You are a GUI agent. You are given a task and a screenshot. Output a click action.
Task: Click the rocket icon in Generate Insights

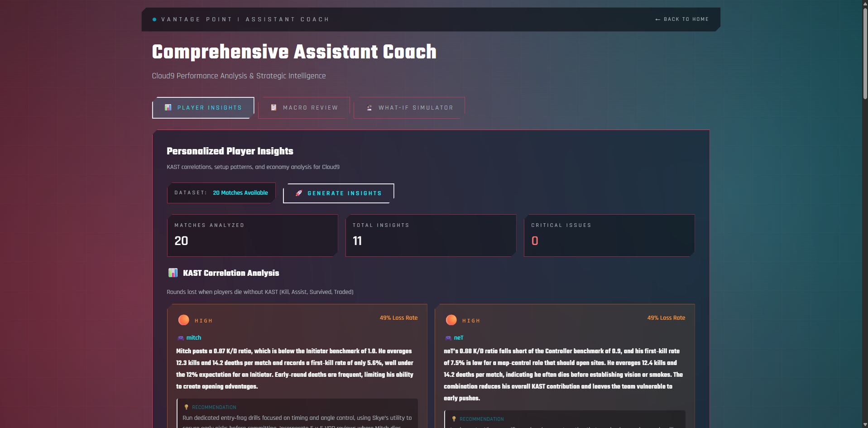tap(299, 193)
